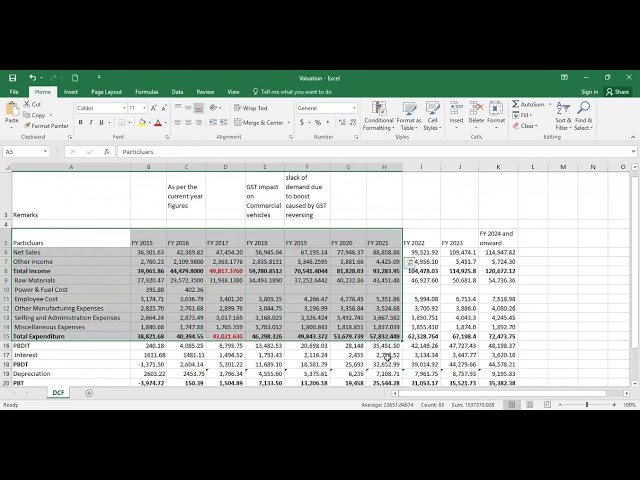Insert function using the fx button

pyautogui.click(x=107, y=152)
